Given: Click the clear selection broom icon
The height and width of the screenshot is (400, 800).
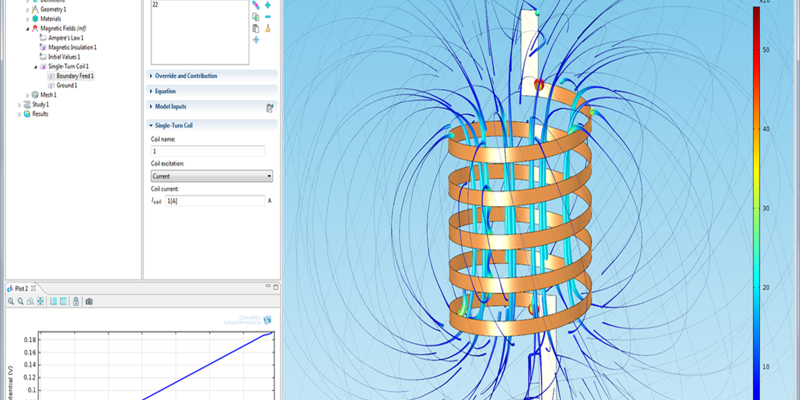Looking at the screenshot, I should point(268,29).
